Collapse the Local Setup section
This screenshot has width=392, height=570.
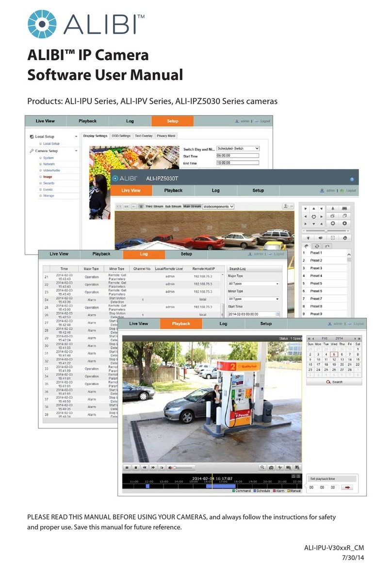[x=76, y=137]
